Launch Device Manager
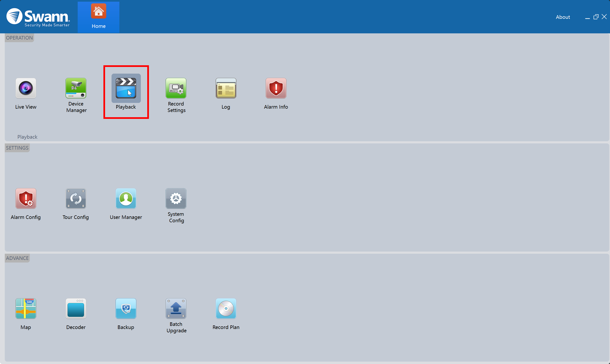Image resolution: width=610 pixels, height=364 pixels. pos(76,88)
